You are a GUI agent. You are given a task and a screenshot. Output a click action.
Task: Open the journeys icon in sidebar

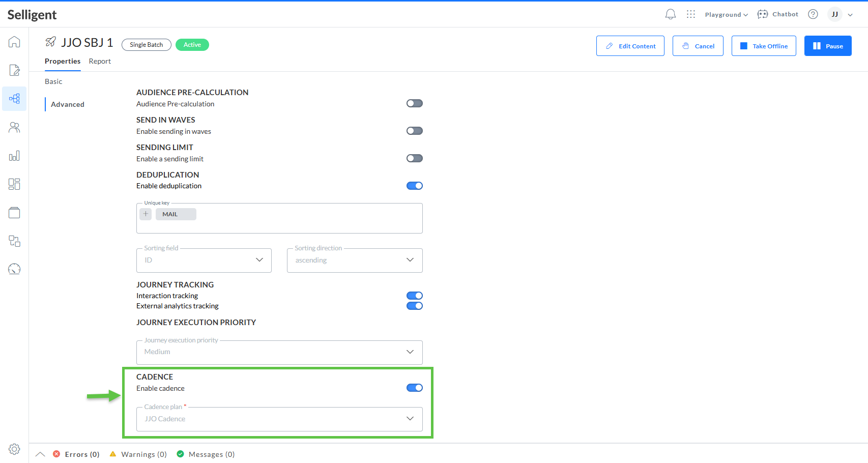14,99
